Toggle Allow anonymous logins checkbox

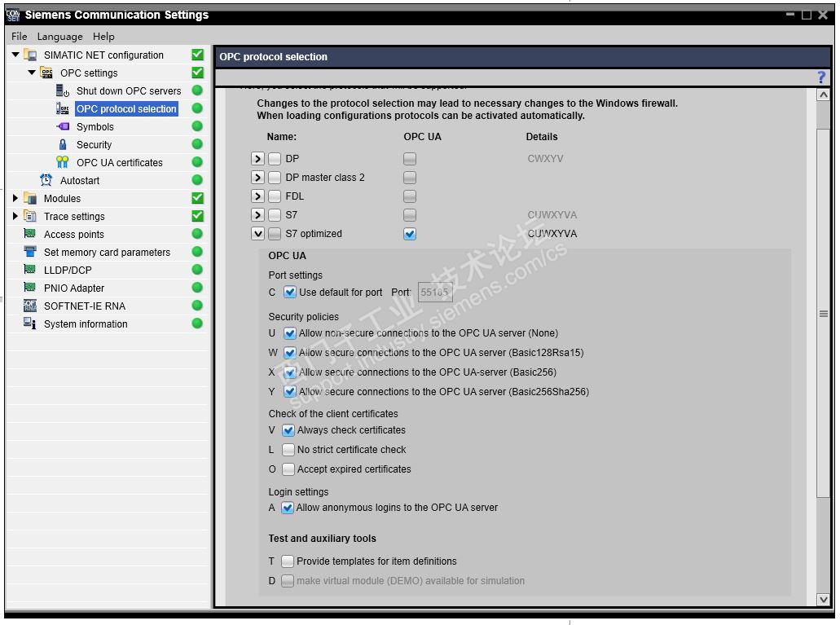(x=288, y=508)
